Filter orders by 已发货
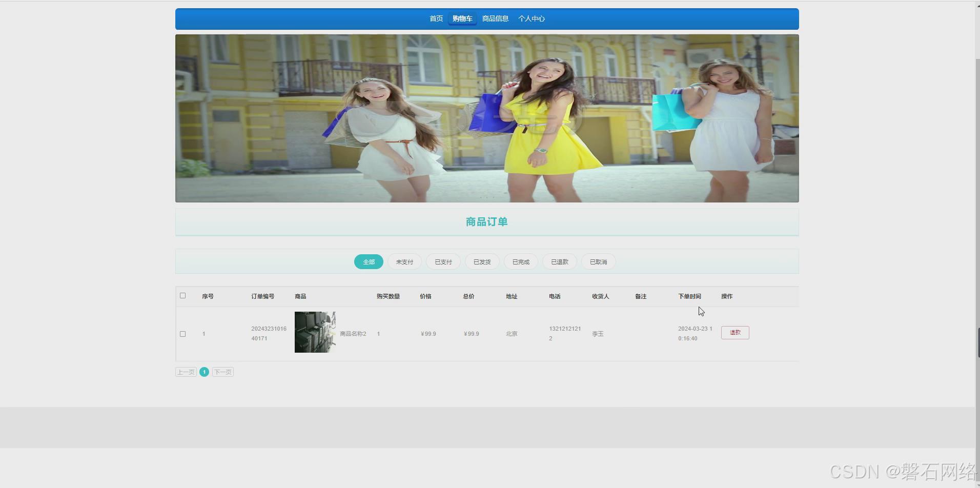 [x=482, y=262]
